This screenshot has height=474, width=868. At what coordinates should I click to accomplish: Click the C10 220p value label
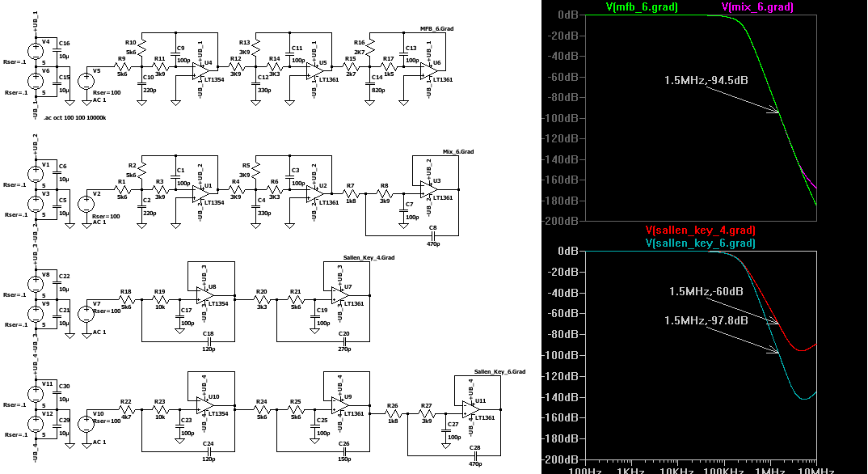click(150, 90)
